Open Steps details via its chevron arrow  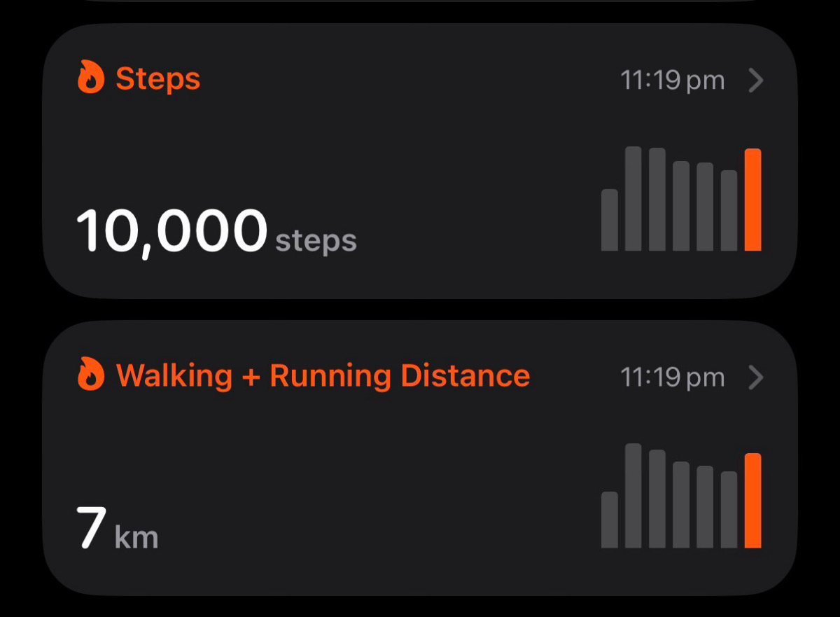click(x=756, y=81)
